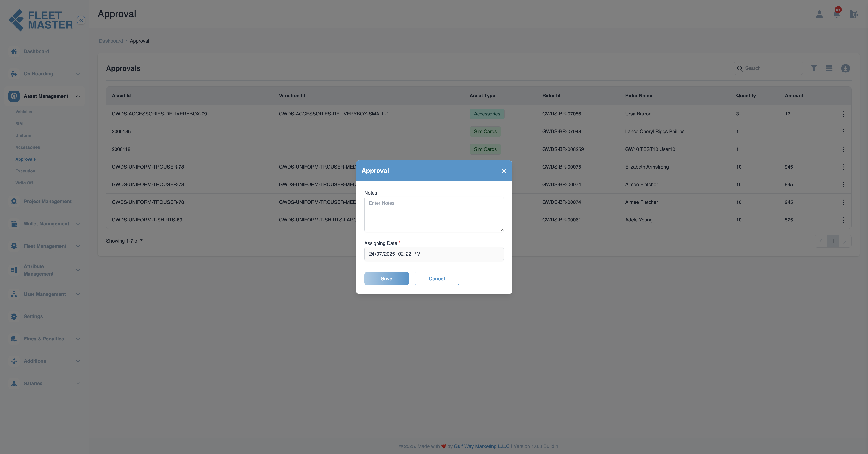Click the Accessories asset type badge

pos(487,114)
